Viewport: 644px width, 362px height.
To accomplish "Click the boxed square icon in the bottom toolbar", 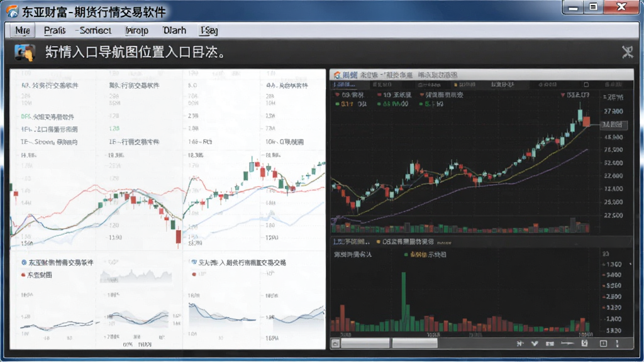I will point(603,343).
